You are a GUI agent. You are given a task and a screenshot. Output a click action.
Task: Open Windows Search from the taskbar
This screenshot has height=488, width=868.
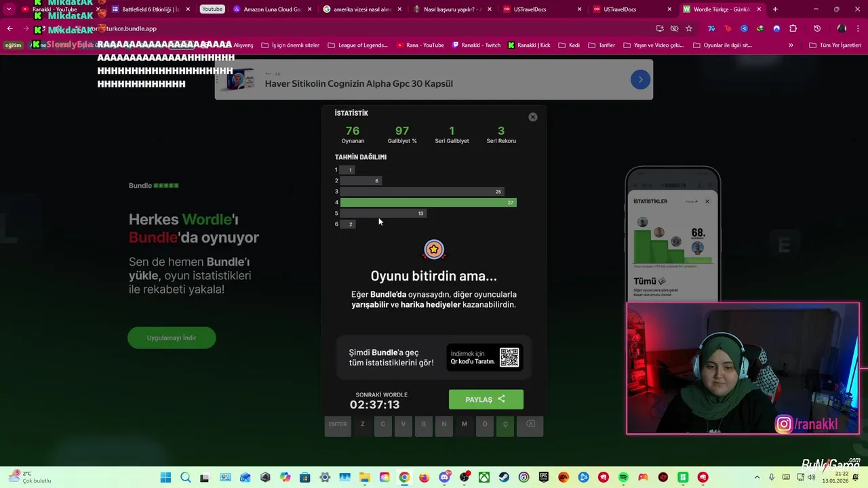coord(185,478)
